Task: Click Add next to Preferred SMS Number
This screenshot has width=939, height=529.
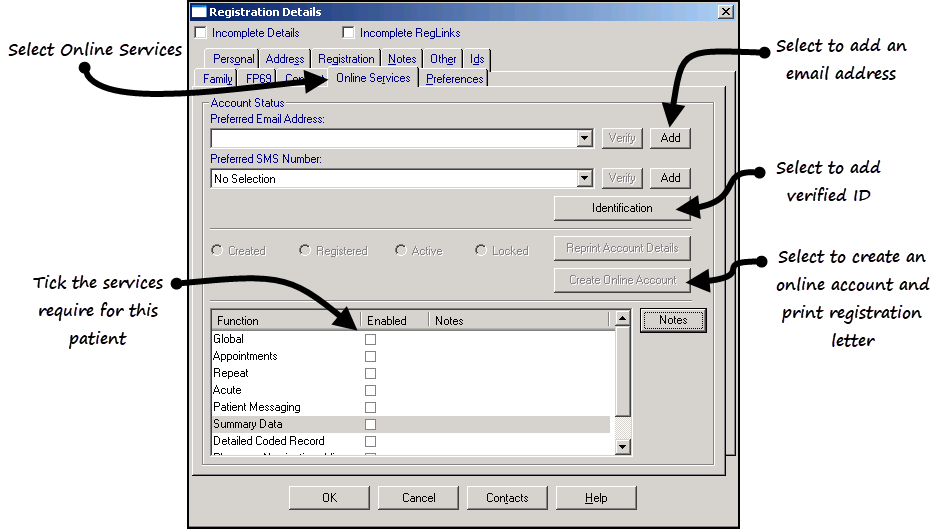Action: click(670, 178)
